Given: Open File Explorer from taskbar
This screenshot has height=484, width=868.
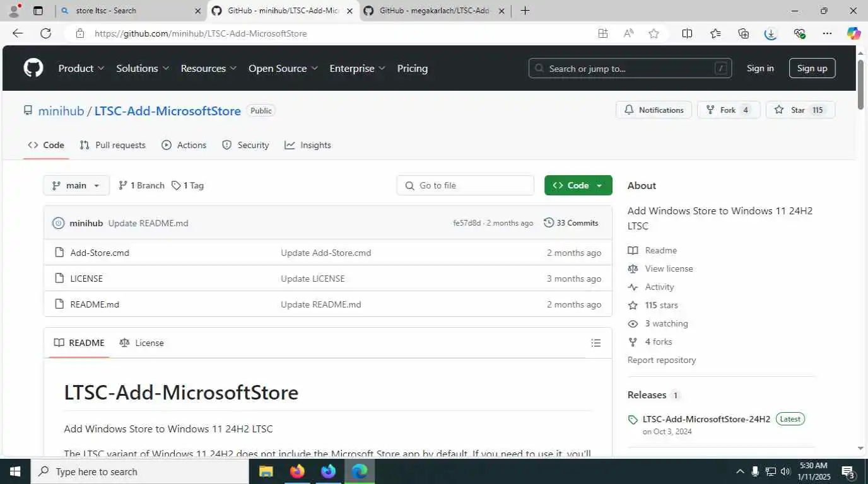Looking at the screenshot, I should coord(266,471).
